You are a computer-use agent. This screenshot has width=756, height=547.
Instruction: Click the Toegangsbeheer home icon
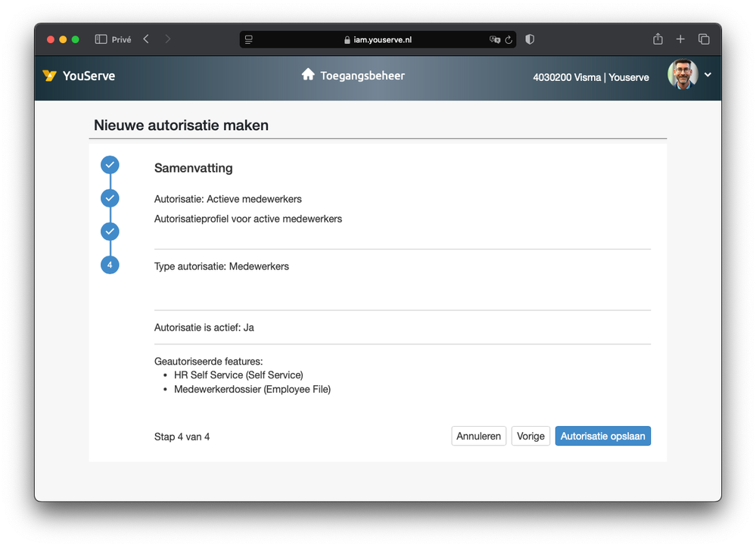[x=308, y=74]
